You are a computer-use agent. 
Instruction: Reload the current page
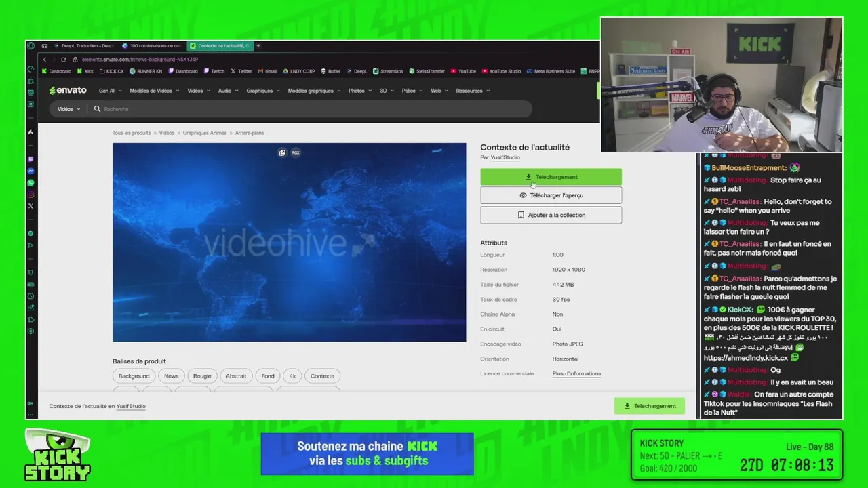(64, 60)
